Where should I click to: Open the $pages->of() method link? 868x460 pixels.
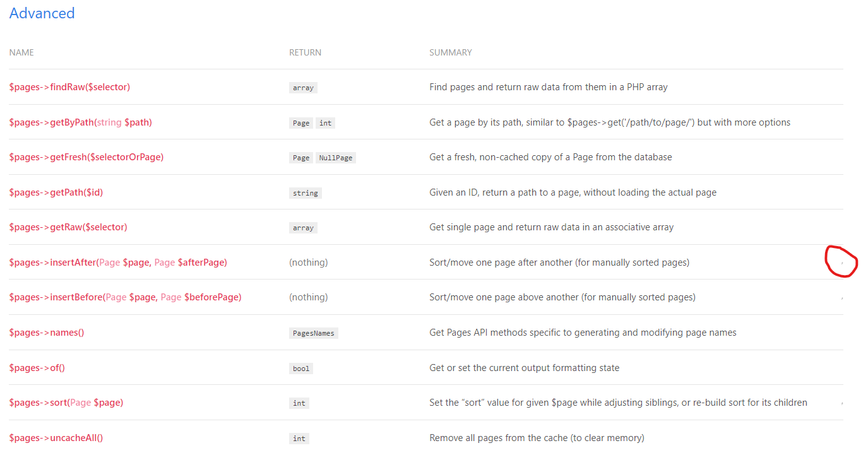pos(37,367)
